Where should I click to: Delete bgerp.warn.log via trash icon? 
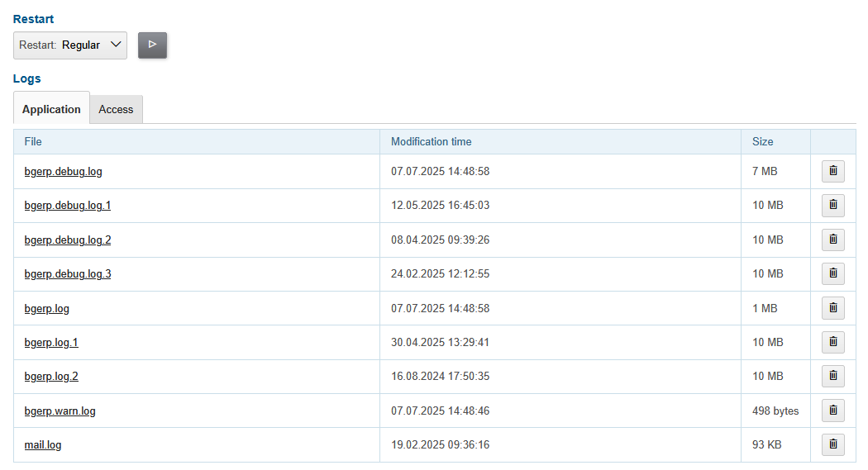point(832,411)
